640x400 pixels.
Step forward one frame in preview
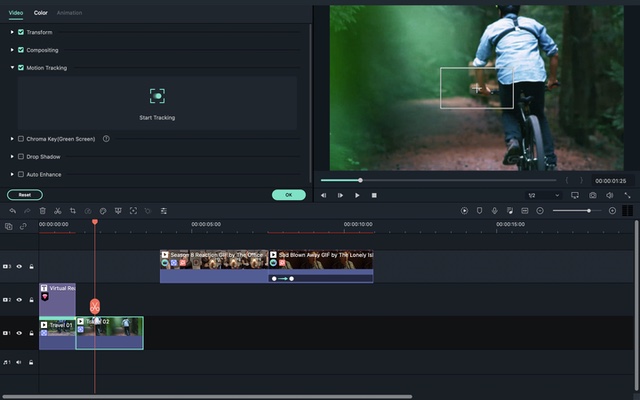coord(340,196)
